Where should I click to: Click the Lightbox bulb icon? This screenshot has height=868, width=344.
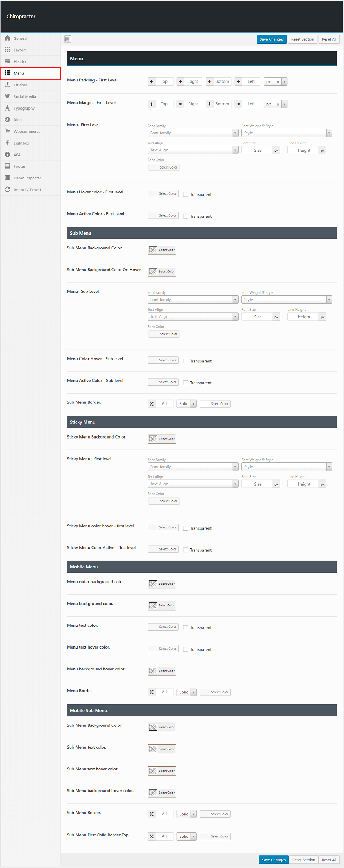(7, 143)
